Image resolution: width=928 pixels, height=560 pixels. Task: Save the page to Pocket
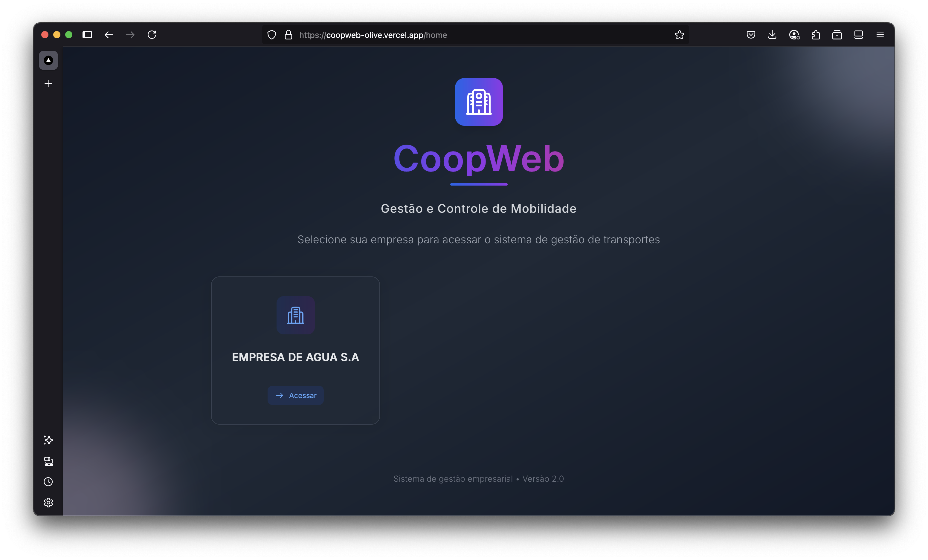click(x=751, y=35)
